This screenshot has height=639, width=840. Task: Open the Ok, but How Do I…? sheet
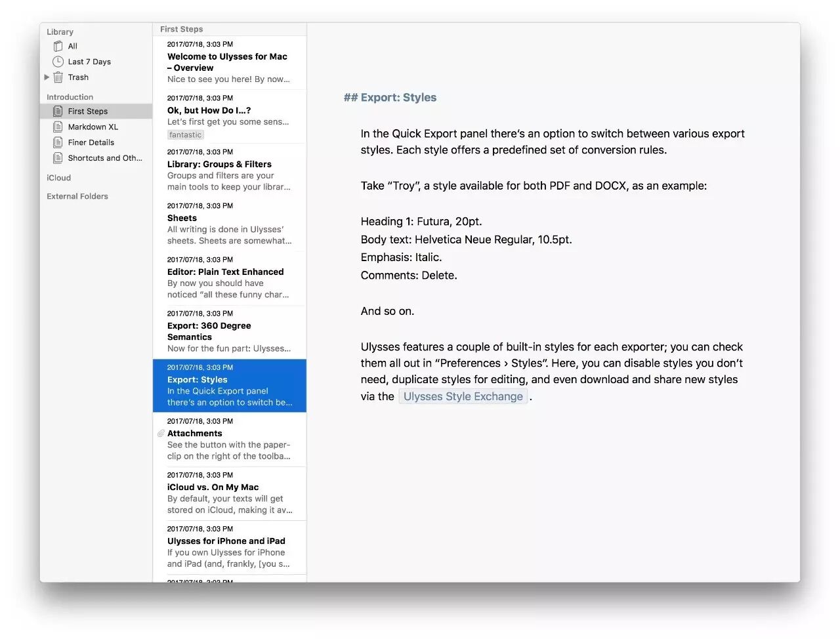(230, 116)
